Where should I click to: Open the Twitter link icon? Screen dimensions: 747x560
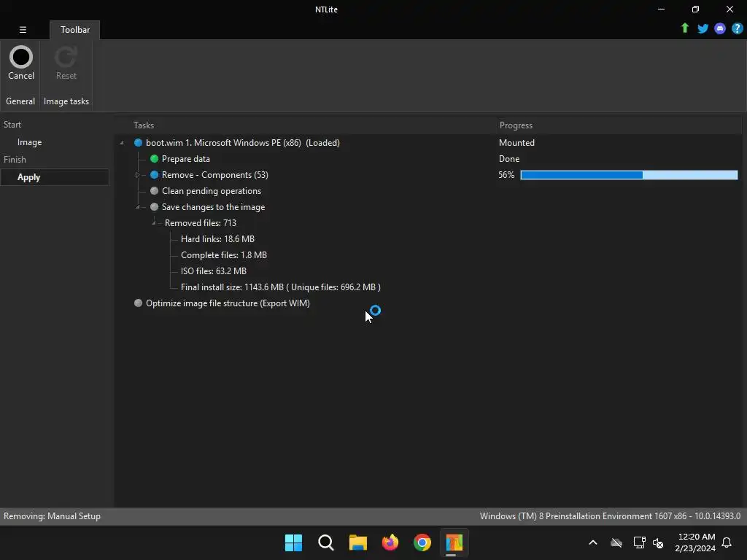pyautogui.click(x=703, y=28)
